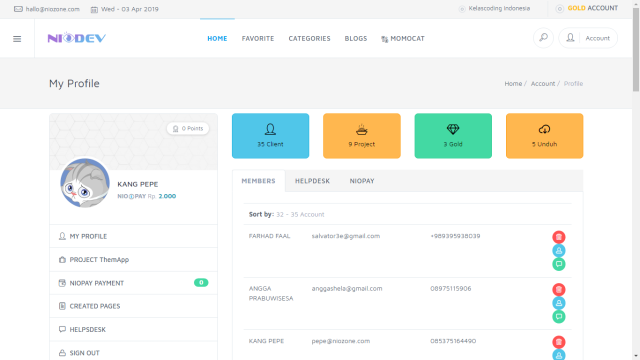The width and height of the screenshot is (640, 360).
Task: Click Kang Pepe's cat avatar
Action: tap(85, 183)
